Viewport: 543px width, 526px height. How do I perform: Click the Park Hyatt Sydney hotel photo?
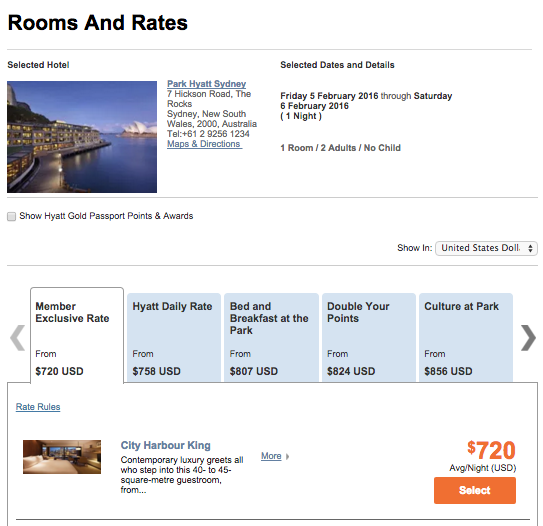tap(82, 137)
